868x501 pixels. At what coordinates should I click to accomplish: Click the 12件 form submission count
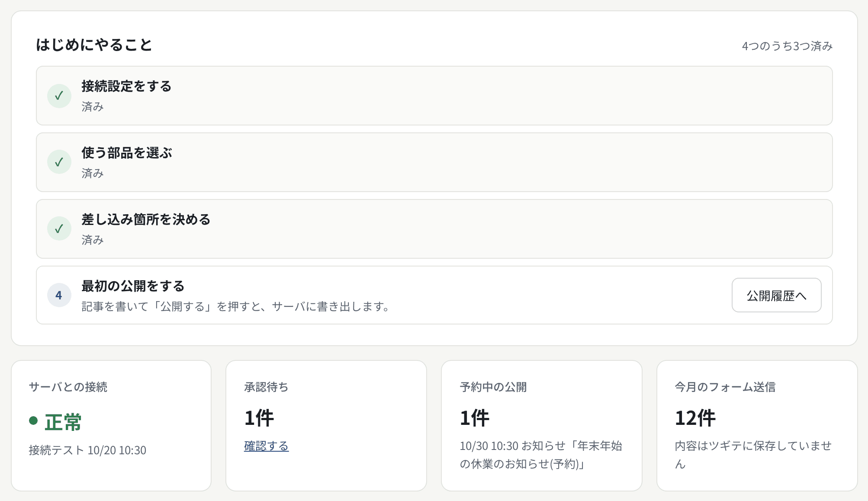[x=695, y=418]
